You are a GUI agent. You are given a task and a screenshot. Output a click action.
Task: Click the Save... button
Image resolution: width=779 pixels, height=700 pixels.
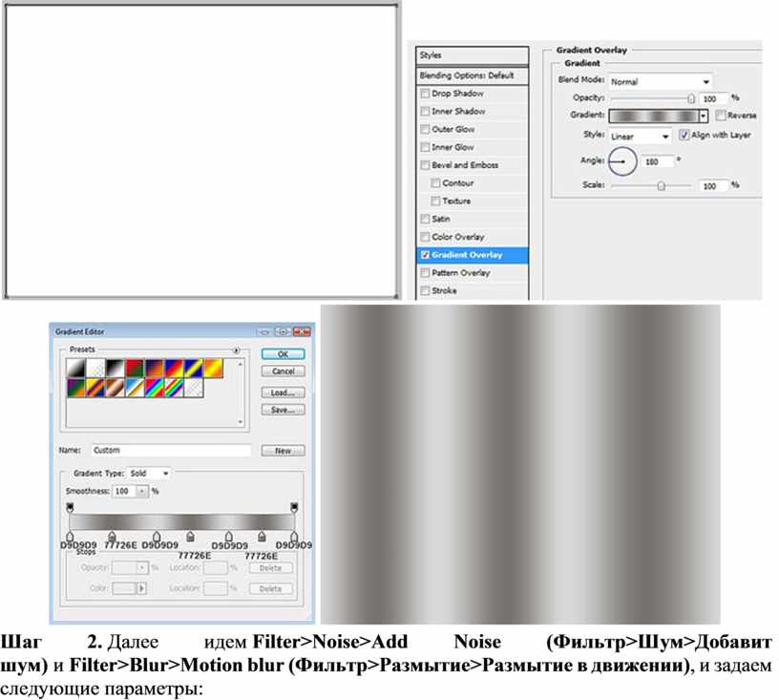(283, 410)
